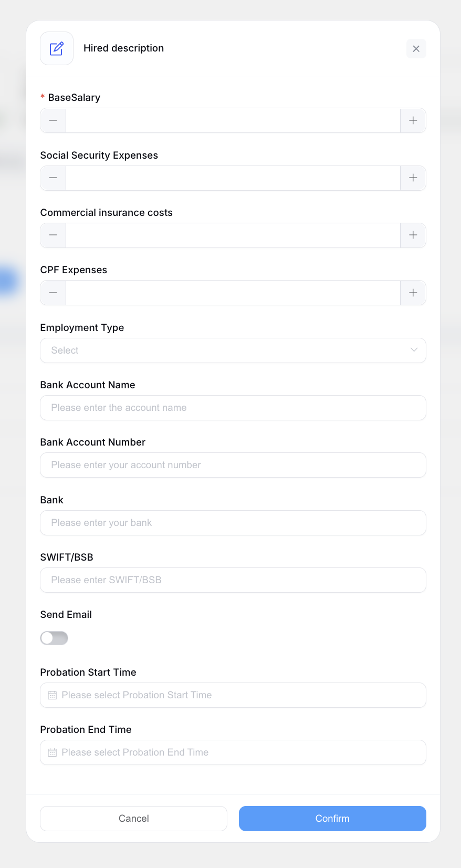Focus the Bank Account Name field
Viewport: 461px width, 868px height.
[x=233, y=408]
